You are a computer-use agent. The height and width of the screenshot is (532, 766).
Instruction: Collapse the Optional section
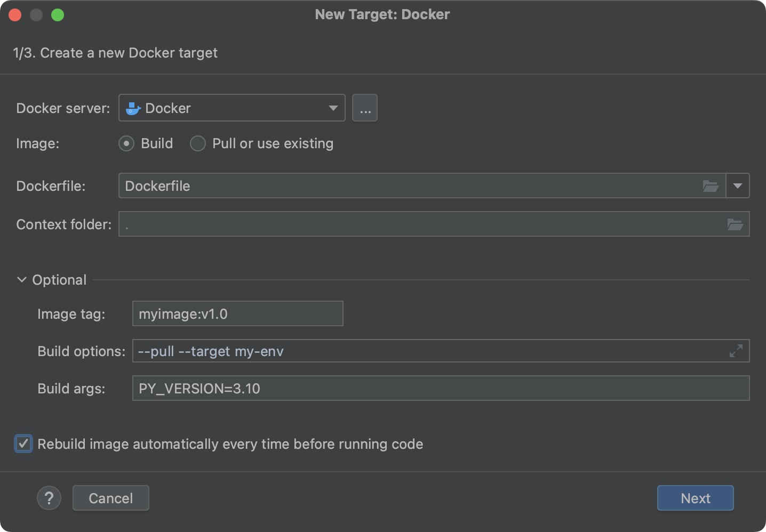coord(22,280)
